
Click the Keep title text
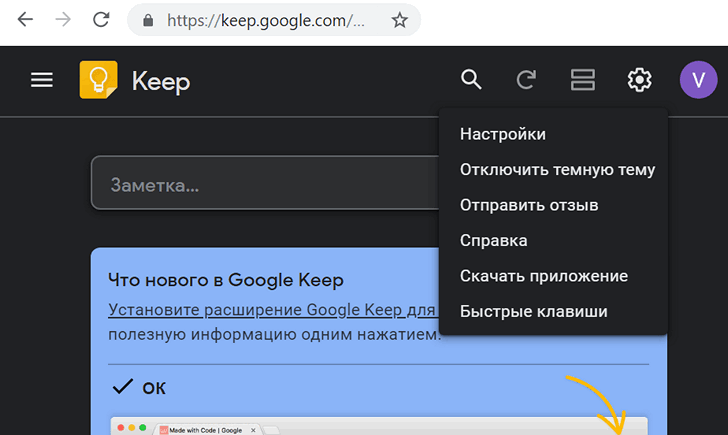click(161, 82)
